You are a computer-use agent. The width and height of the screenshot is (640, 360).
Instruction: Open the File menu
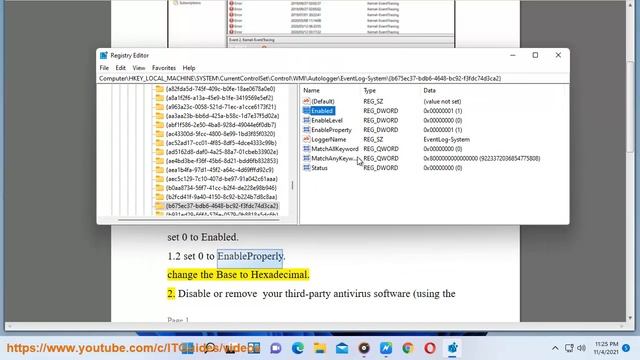pyautogui.click(x=104, y=68)
